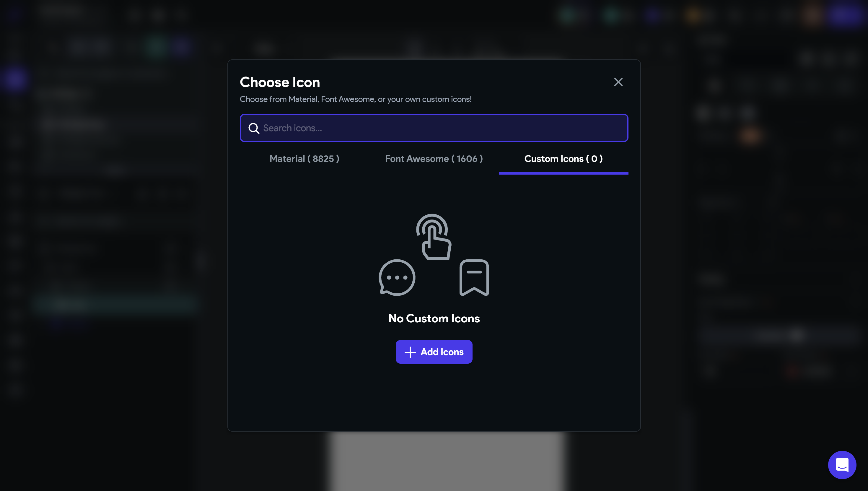Open the chat support widget bubble
The image size is (868, 491).
842,465
